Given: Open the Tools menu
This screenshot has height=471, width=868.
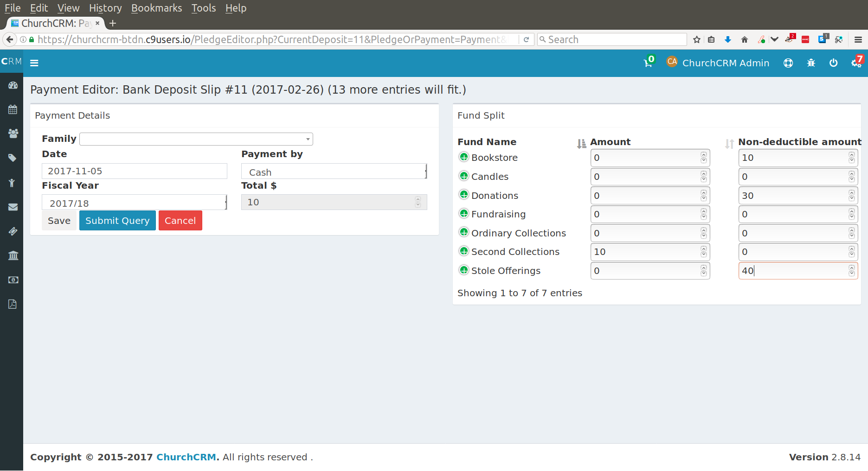Looking at the screenshot, I should 204,8.
